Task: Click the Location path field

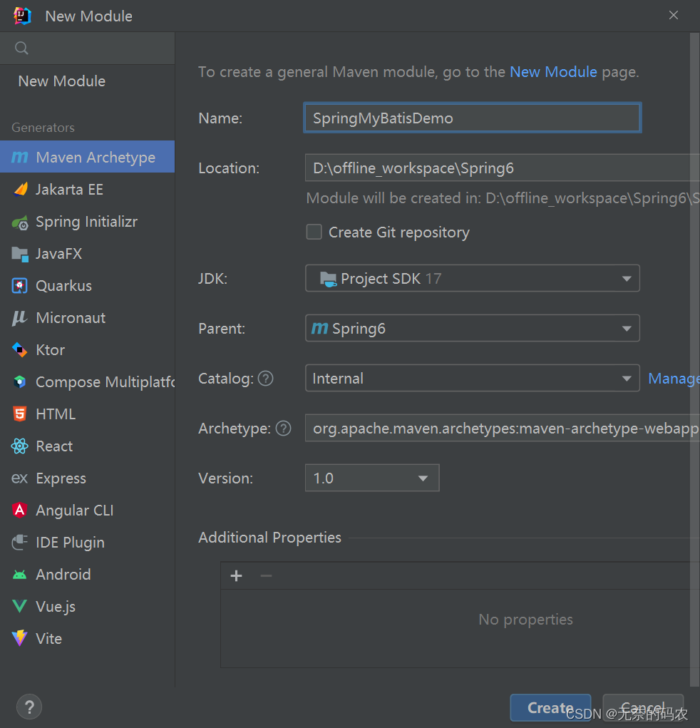Action: [x=503, y=168]
